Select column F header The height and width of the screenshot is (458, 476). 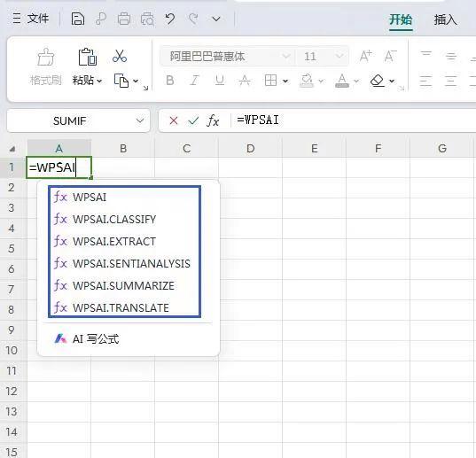tap(378, 148)
